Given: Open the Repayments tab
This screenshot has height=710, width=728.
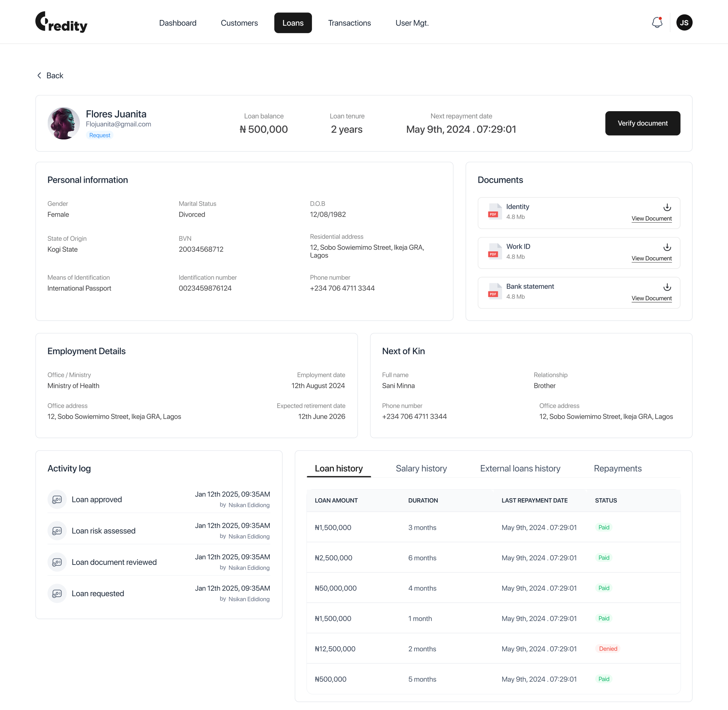Looking at the screenshot, I should (x=618, y=468).
